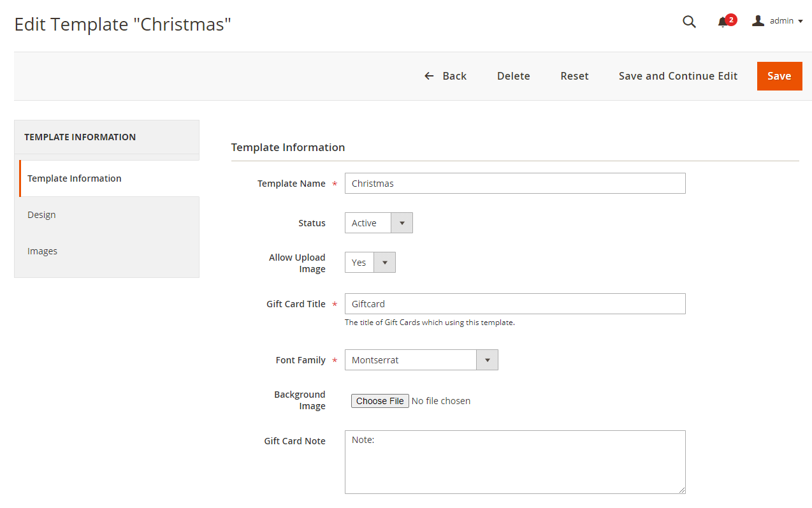
Task: Open the Font Family dropdown
Action: pos(487,359)
